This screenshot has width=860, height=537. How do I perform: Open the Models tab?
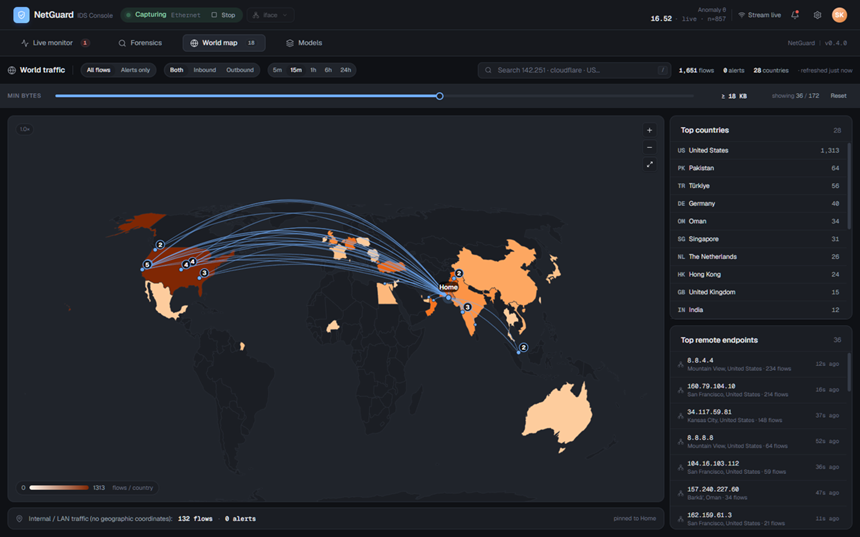[x=304, y=43]
